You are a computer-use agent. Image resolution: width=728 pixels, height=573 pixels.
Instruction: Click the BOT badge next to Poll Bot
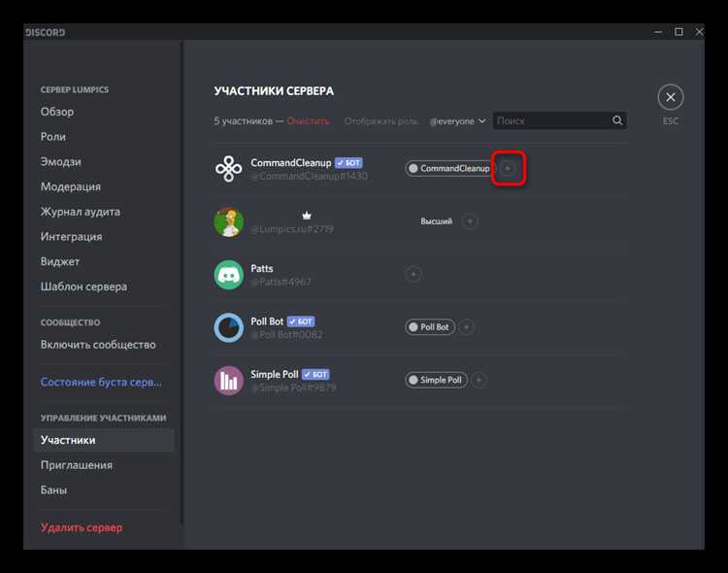(x=301, y=321)
